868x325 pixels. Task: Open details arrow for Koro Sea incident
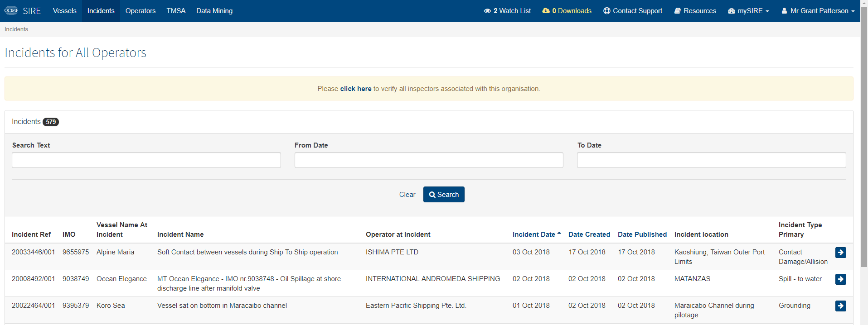(840, 306)
